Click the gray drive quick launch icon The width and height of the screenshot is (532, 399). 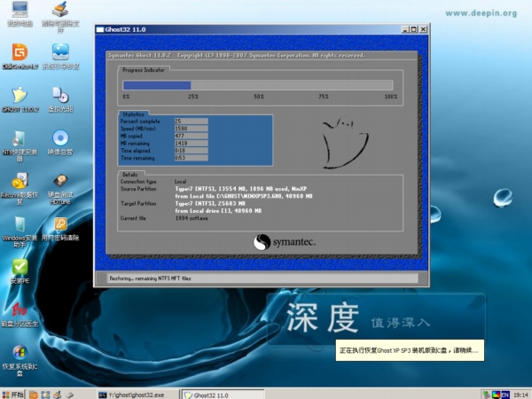click(x=69, y=395)
